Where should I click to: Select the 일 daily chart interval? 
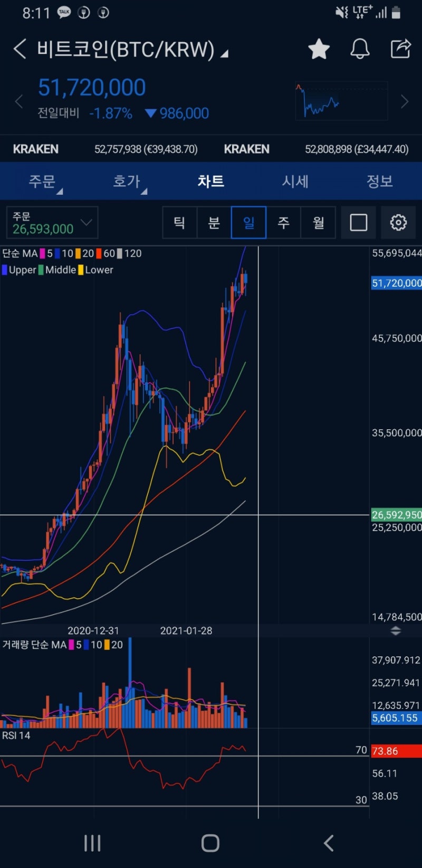click(x=248, y=222)
